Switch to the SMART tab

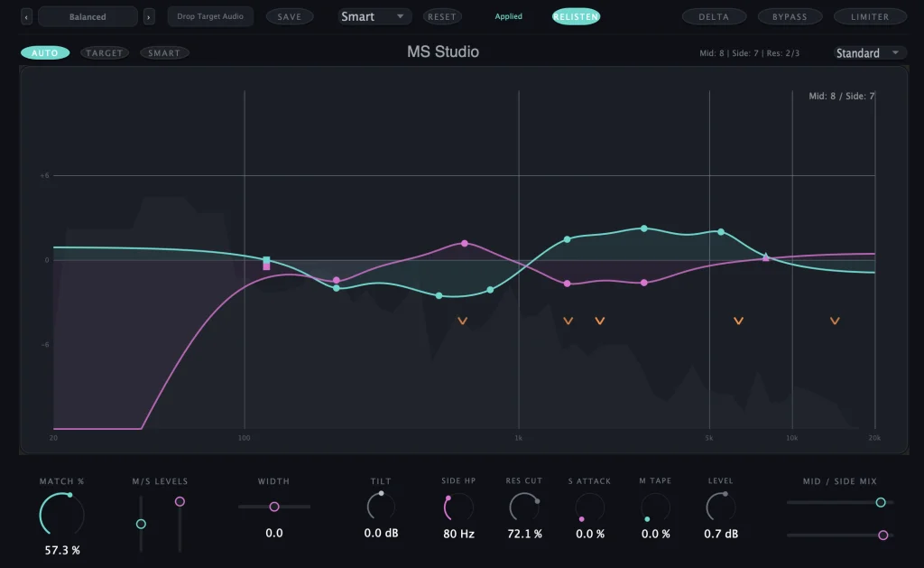tap(163, 52)
